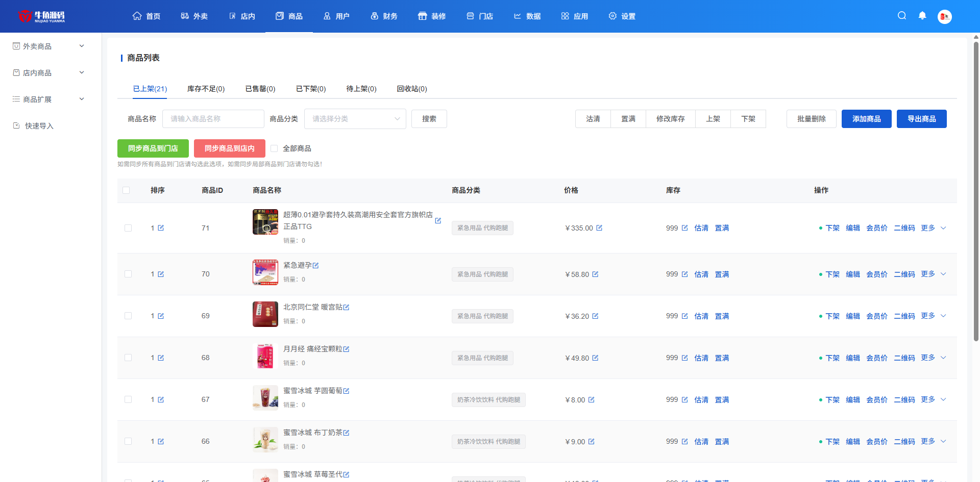
Task: Click the 牛角源码 logo
Action: click(x=41, y=16)
